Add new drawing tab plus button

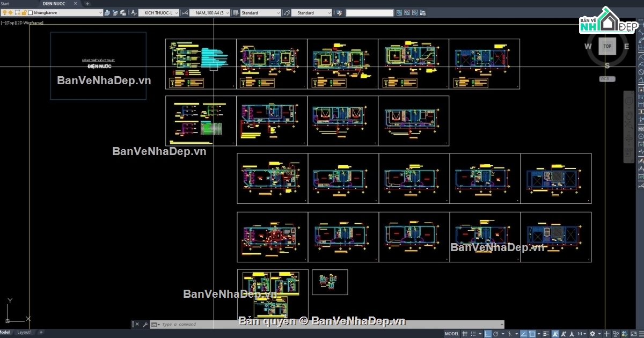pos(87,3)
